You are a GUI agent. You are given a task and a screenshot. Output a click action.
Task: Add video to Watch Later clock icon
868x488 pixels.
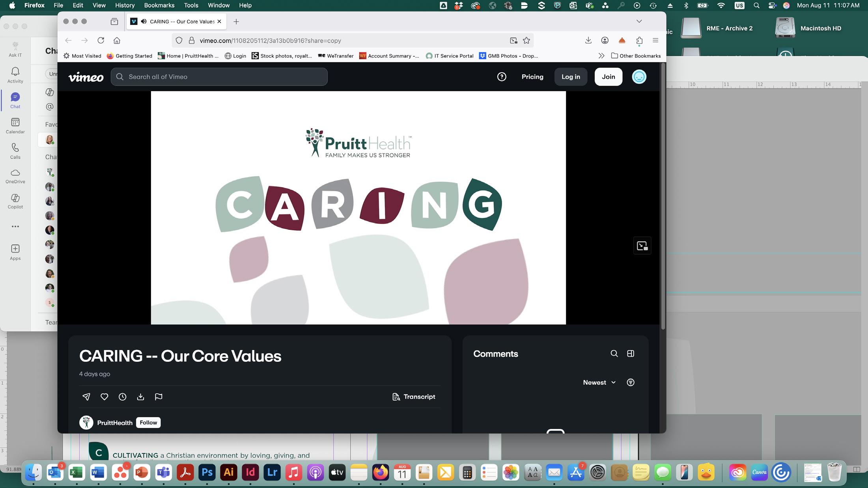click(122, 397)
